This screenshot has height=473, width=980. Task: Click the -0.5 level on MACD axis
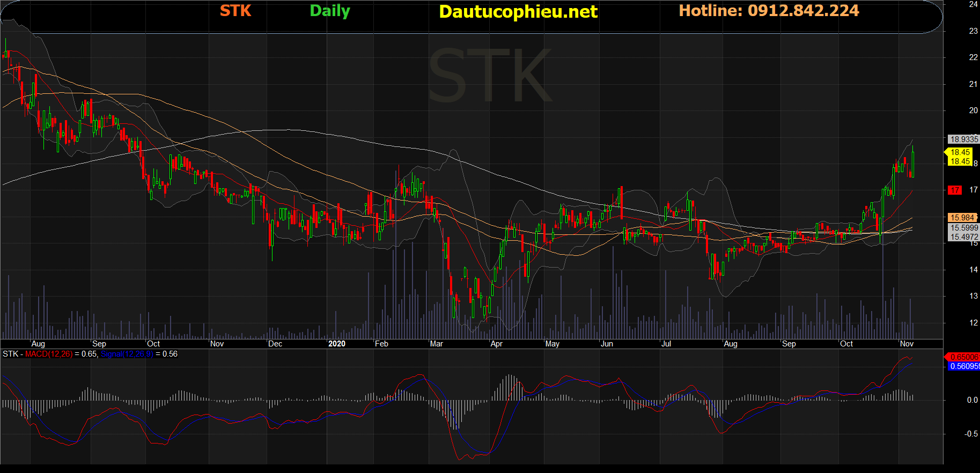(x=971, y=434)
